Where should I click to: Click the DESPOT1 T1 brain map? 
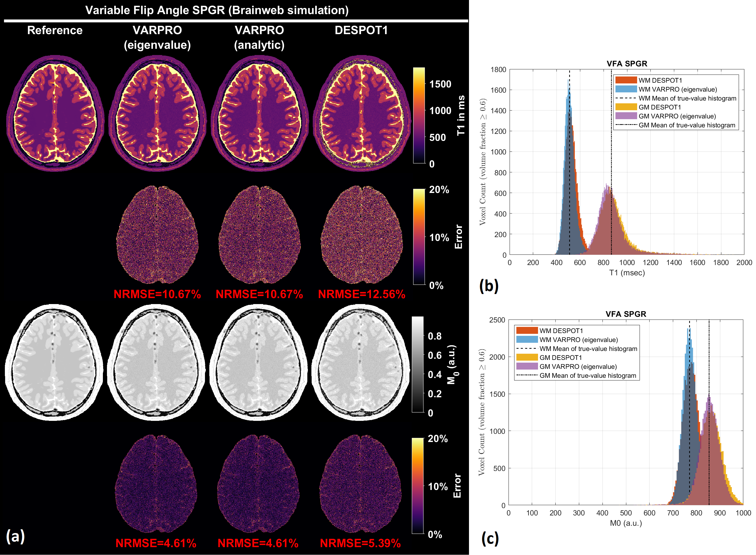(361, 113)
